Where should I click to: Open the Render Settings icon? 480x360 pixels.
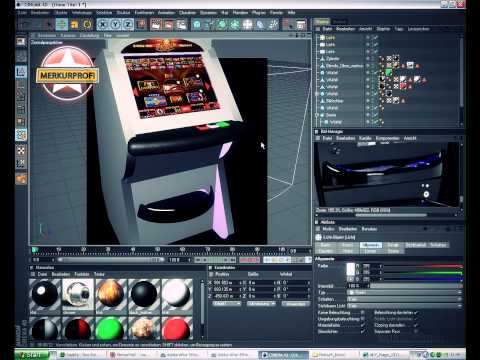(181, 24)
